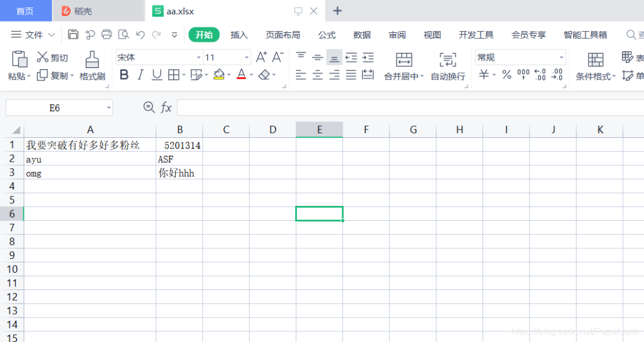Click the formula bar input field
This screenshot has width=644, height=342.
(411, 107)
